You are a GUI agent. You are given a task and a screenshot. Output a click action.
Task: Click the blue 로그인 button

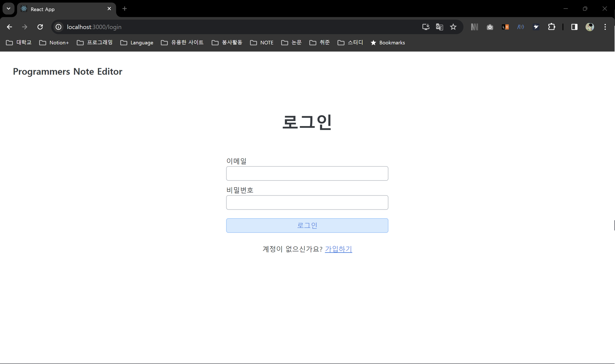(307, 225)
